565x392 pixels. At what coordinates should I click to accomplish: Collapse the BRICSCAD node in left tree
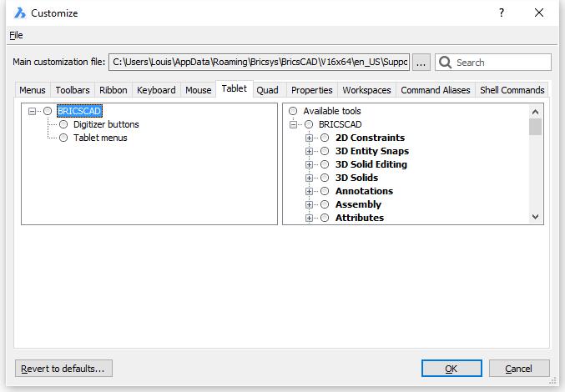tap(32, 111)
